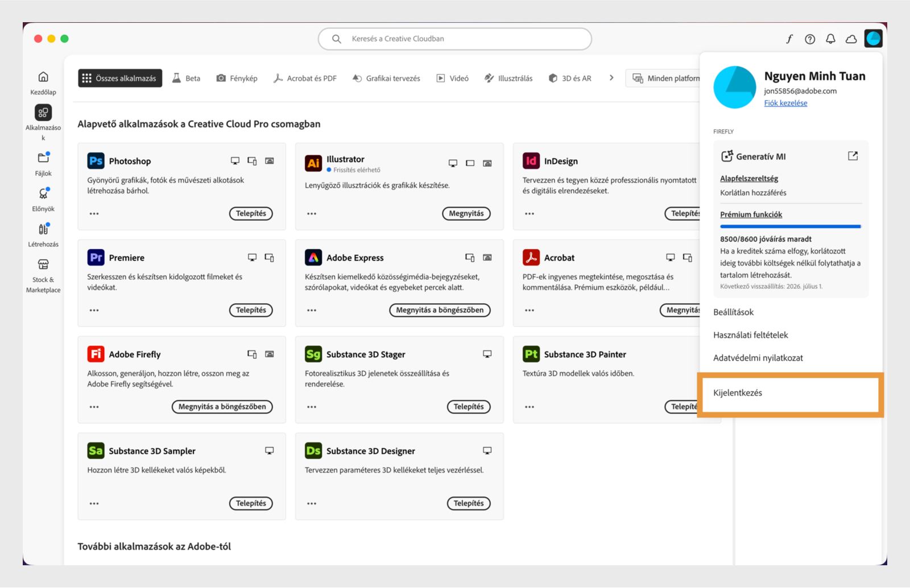
Task: Open Adobe Firefly more options ellipsis
Action: (x=94, y=407)
